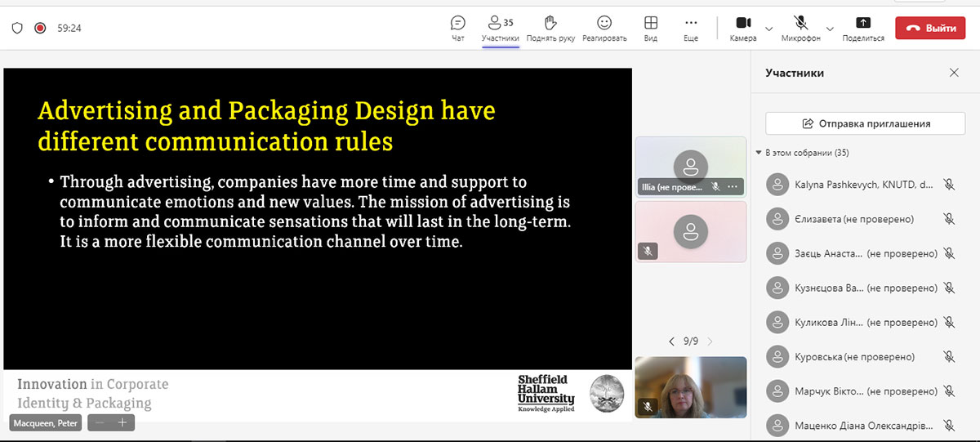This screenshot has height=442, width=980.
Task: Click Отправка приглашения button
Action: (x=866, y=123)
